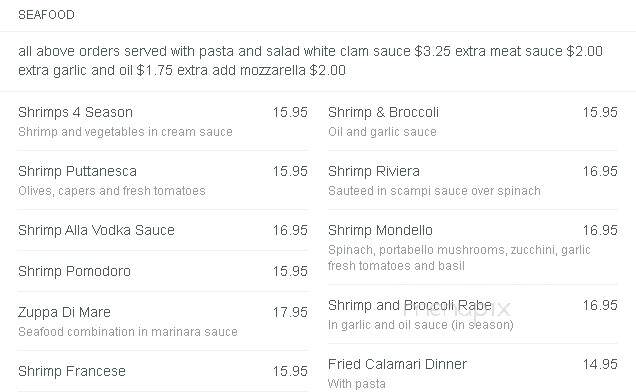Select the Shrimp Riviera entry
The image size is (636, 392).
[x=374, y=171]
